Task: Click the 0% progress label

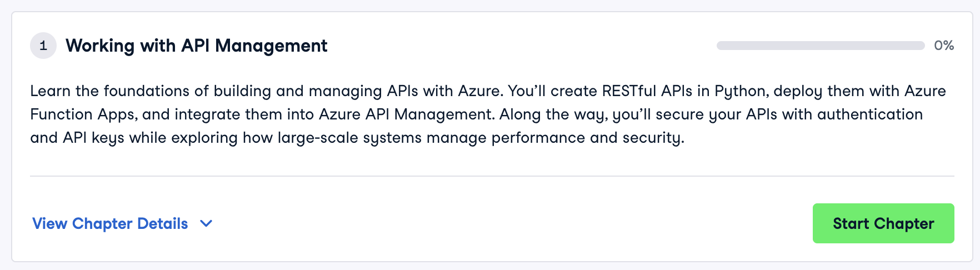Action: point(944,46)
